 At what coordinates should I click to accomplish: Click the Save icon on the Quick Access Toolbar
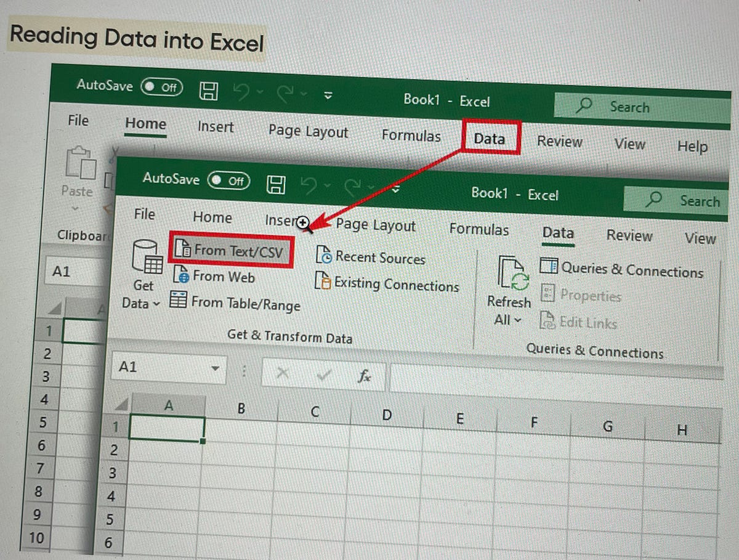point(277,184)
